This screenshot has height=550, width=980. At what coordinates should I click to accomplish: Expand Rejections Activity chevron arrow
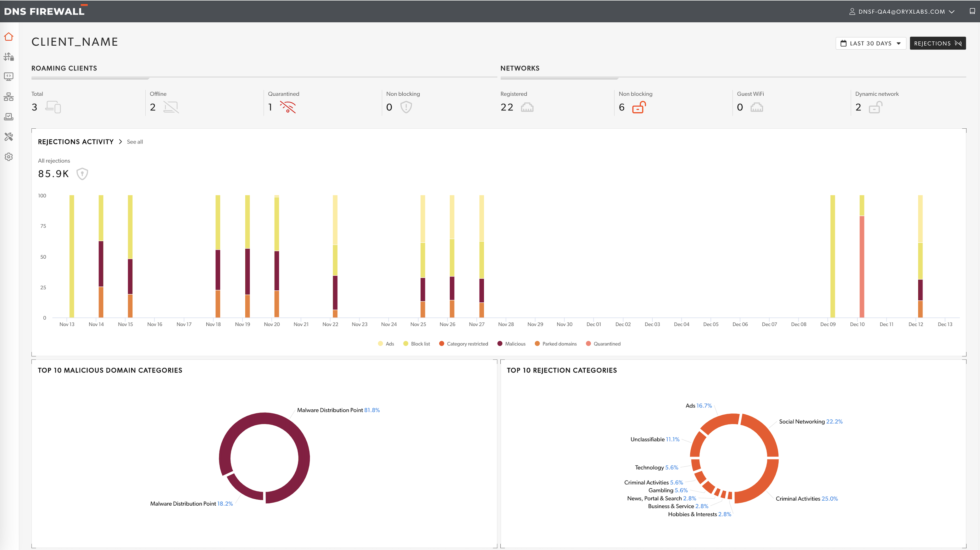tap(120, 142)
